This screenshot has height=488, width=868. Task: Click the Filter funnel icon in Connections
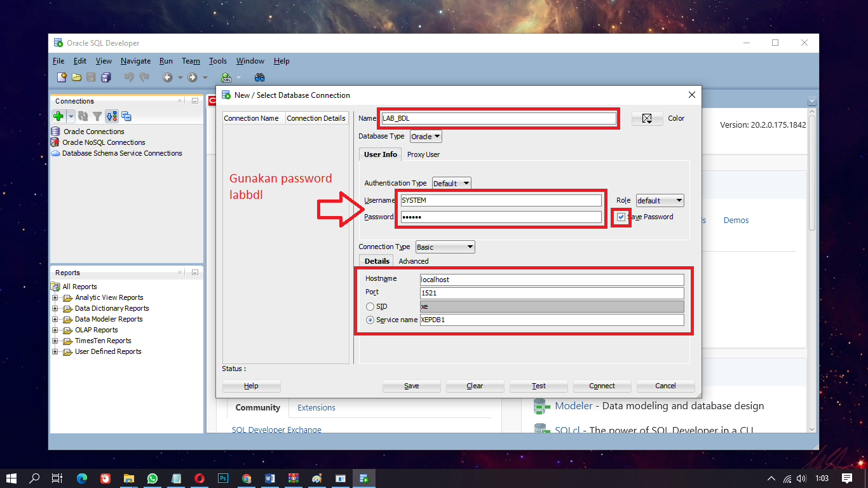pos(97,116)
